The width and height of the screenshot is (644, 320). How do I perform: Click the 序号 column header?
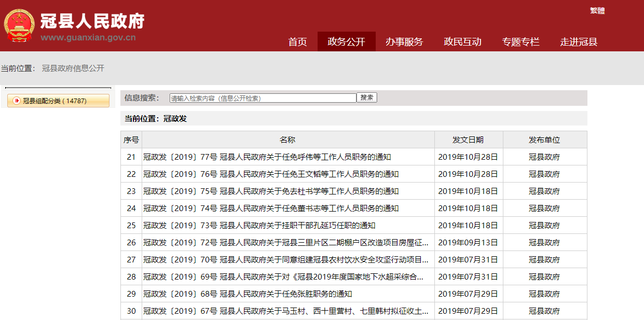[x=131, y=140]
